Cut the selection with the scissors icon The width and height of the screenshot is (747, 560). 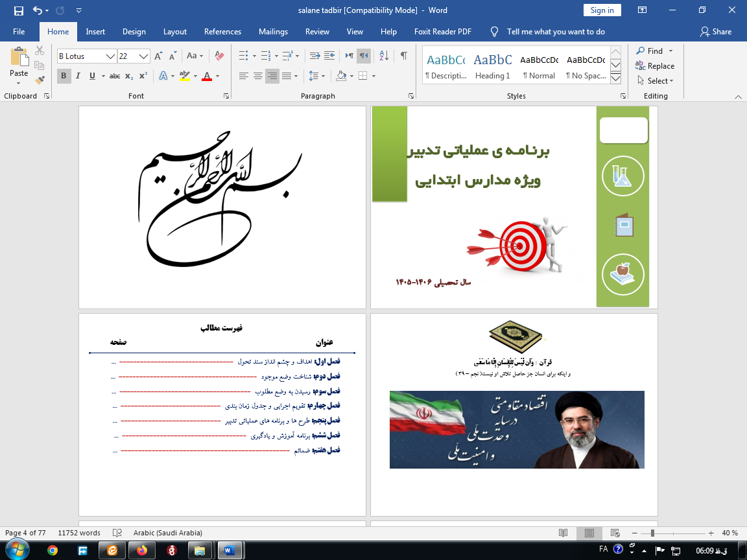click(x=40, y=51)
